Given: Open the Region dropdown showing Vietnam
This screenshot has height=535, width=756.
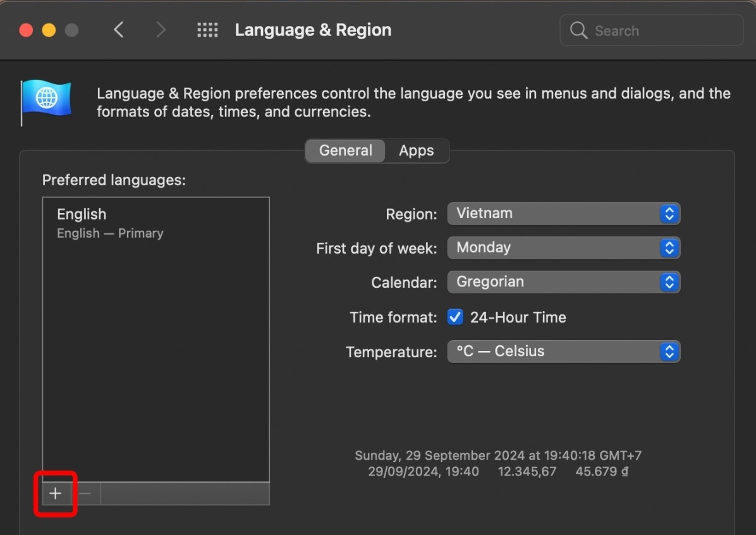Looking at the screenshot, I should coord(563,214).
